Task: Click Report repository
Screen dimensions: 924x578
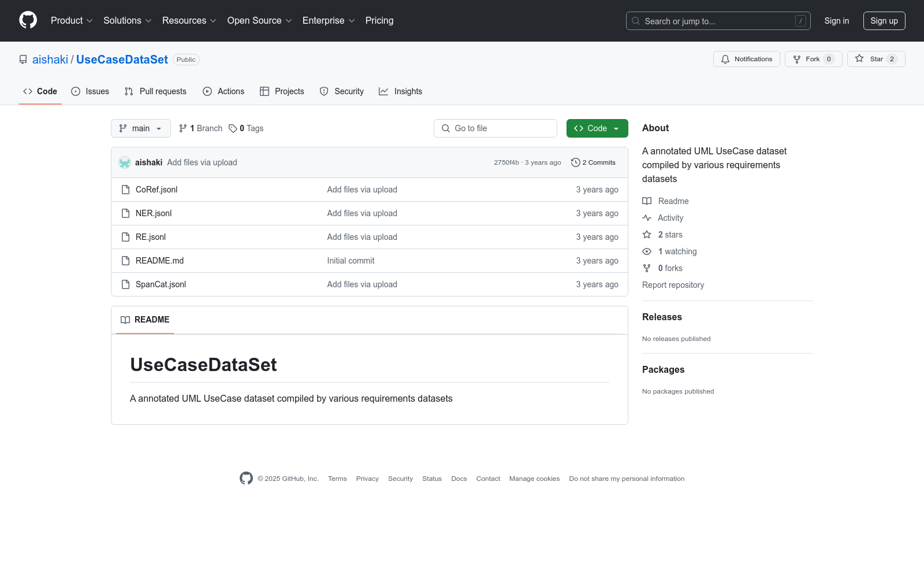Action: (673, 285)
